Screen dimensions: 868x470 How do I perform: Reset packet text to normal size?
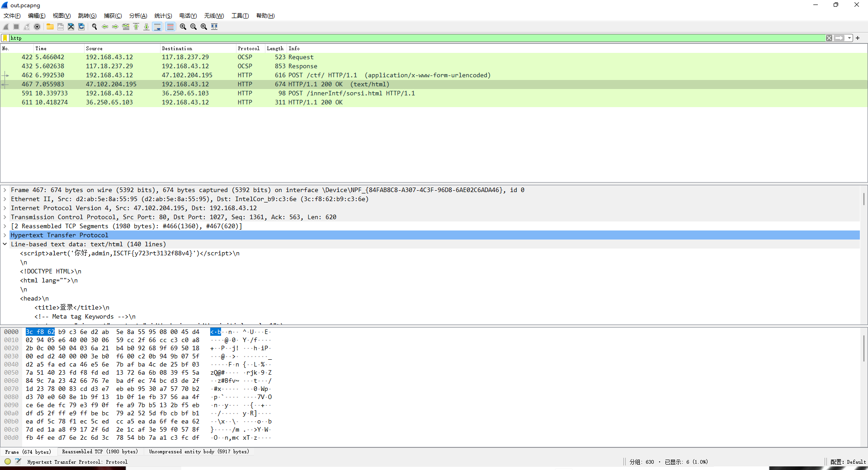(x=204, y=27)
